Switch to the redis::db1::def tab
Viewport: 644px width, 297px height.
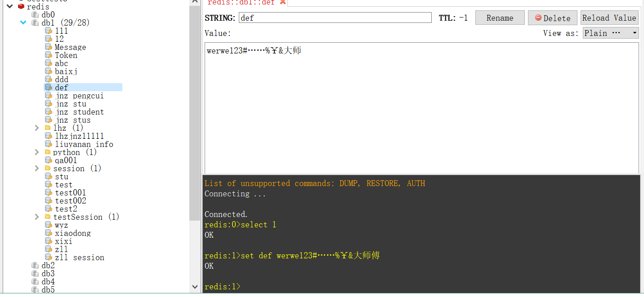(241, 2)
